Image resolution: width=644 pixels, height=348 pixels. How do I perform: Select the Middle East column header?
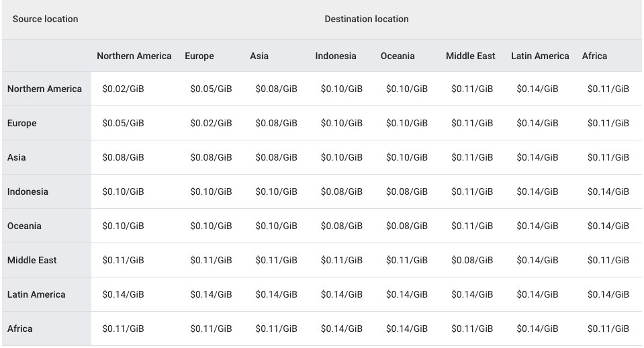(x=470, y=56)
